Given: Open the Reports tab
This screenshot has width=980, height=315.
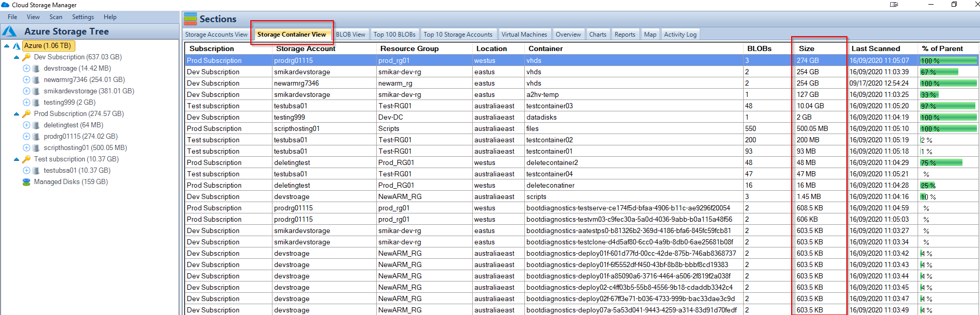Looking at the screenshot, I should (624, 35).
